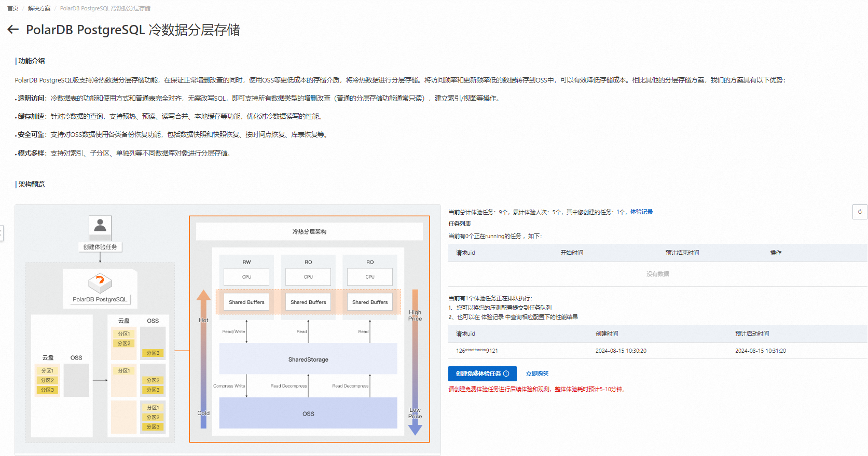This screenshot has height=456, width=868.
Task: Select the request uid 126*********9121 cell
Action: pos(477,351)
